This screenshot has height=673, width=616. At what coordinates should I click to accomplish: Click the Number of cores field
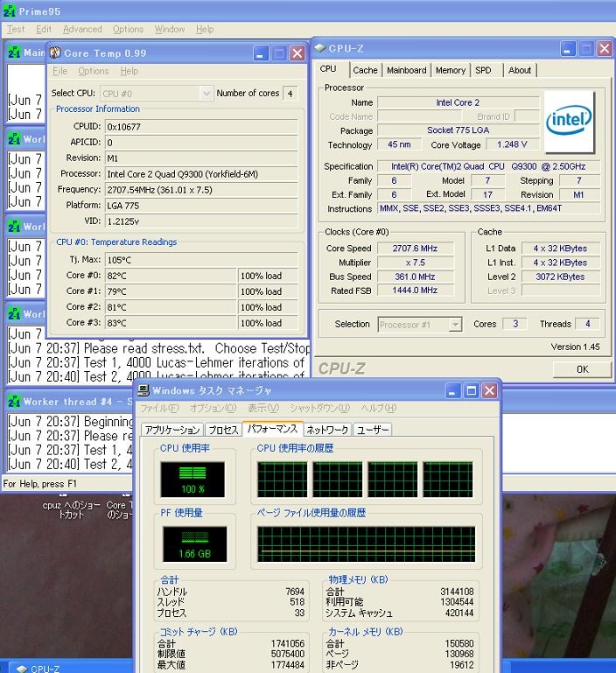pos(289,93)
